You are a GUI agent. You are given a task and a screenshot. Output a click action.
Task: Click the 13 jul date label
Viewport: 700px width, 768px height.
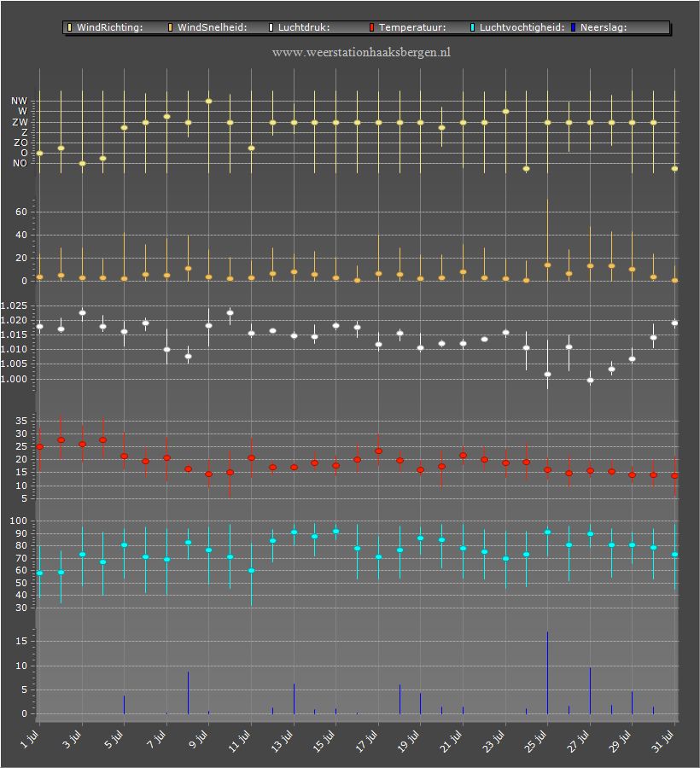(283, 741)
